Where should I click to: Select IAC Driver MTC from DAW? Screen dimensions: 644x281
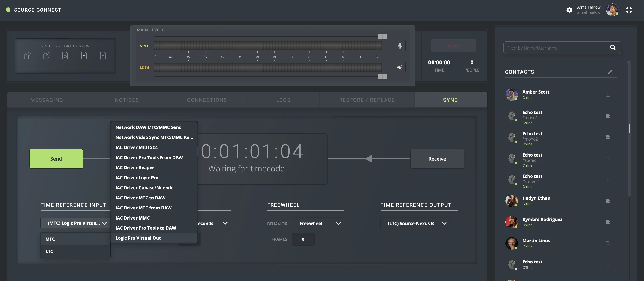154,208
